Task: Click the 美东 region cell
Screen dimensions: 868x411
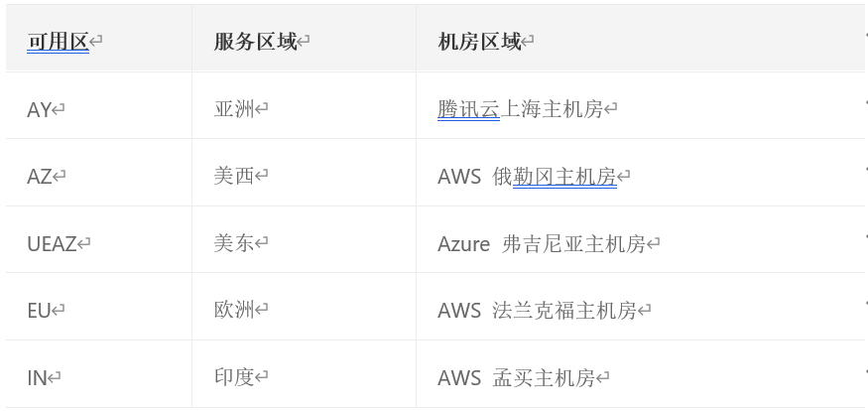Action: click(x=235, y=243)
